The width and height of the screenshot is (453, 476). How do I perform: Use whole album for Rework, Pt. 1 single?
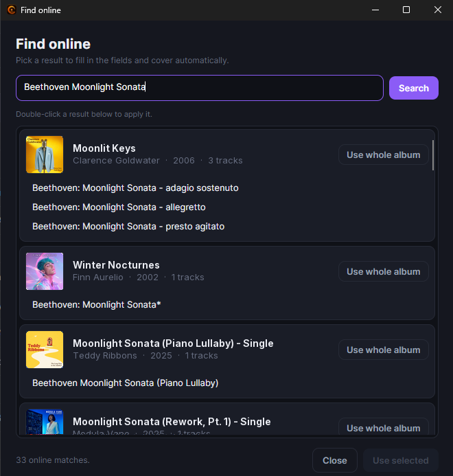[x=384, y=427]
